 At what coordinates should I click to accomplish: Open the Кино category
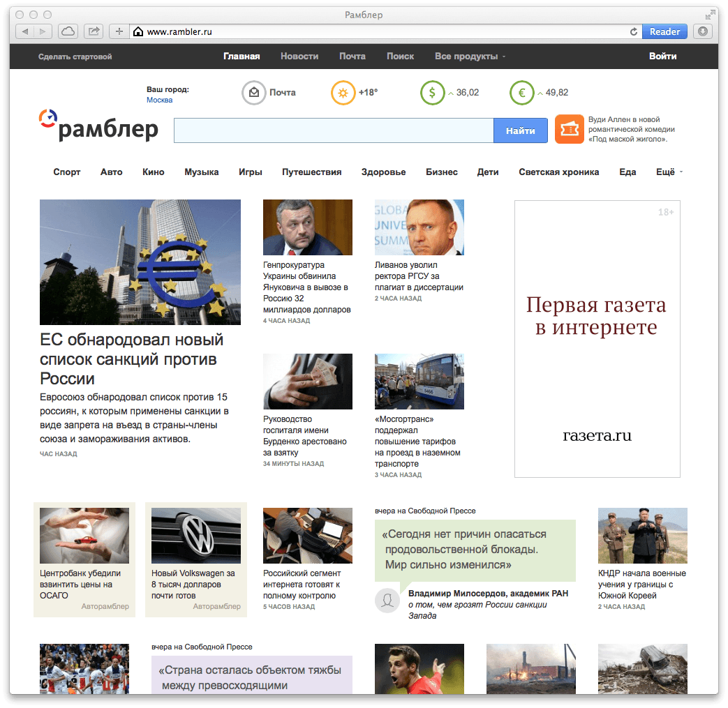(x=154, y=172)
